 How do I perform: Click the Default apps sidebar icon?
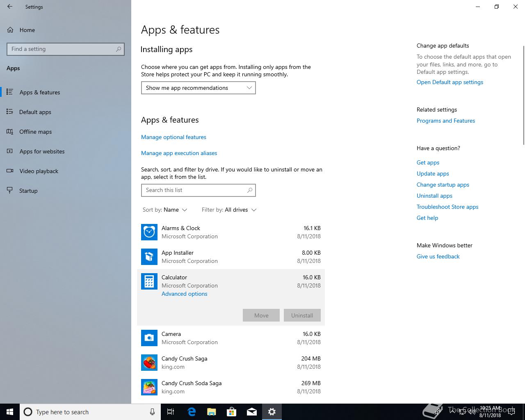10,112
